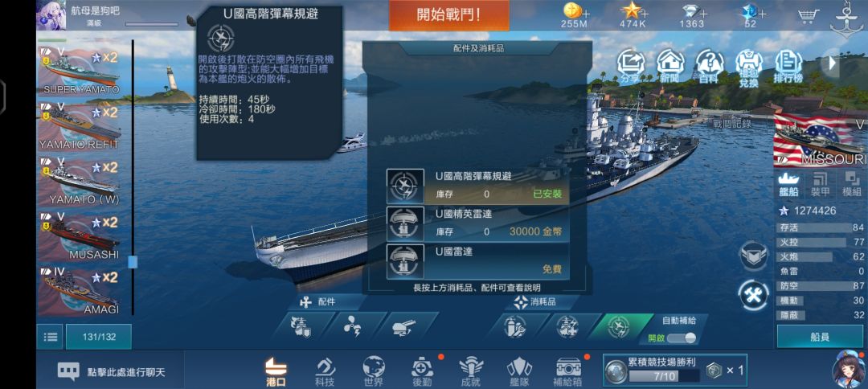Open the 新聞 news icon
This screenshot has height=389, width=868.
[x=669, y=65]
